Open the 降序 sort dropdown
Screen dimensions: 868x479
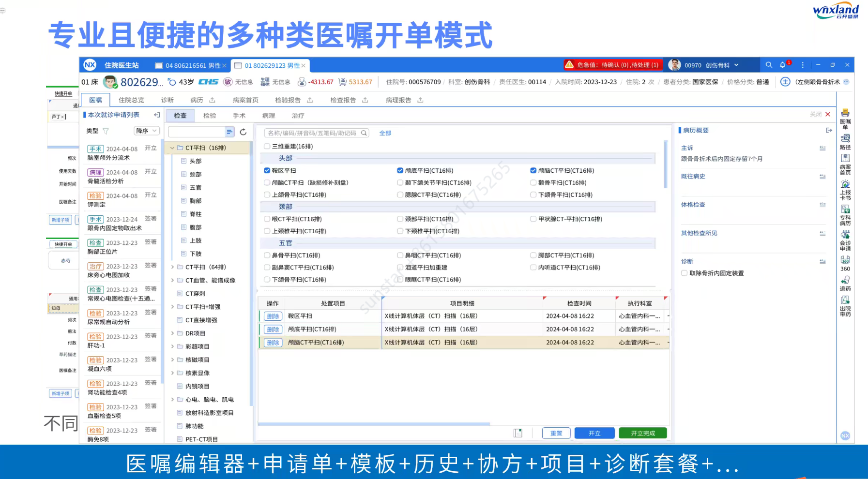pyautogui.click(x=146, y=131)
